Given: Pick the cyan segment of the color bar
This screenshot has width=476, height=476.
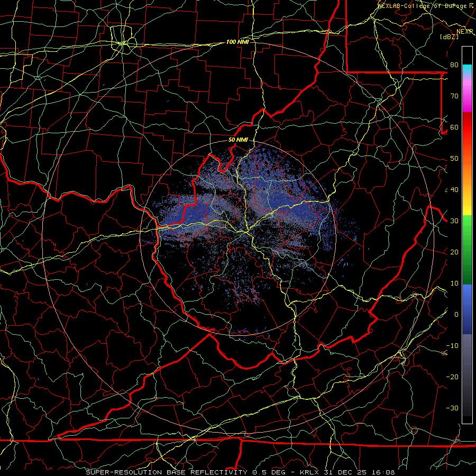Looking at the screenshot, I should click(x=467, y=70).
